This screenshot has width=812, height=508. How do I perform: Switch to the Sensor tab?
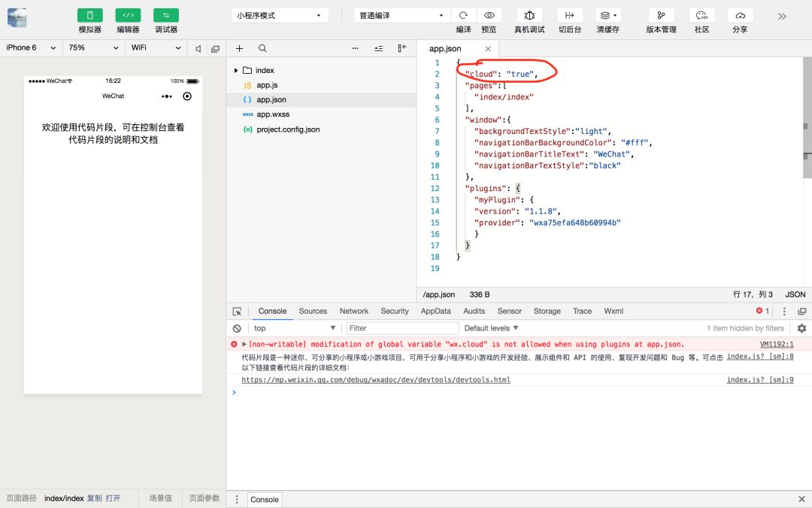[510, 311]
